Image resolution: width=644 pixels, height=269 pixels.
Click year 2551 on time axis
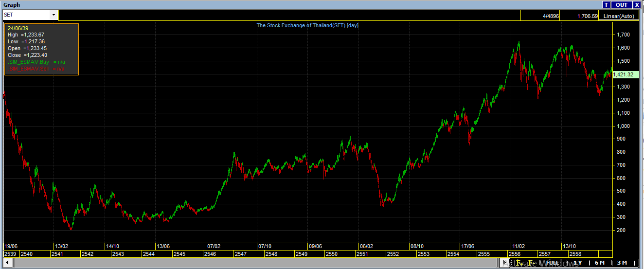(362, 254)
